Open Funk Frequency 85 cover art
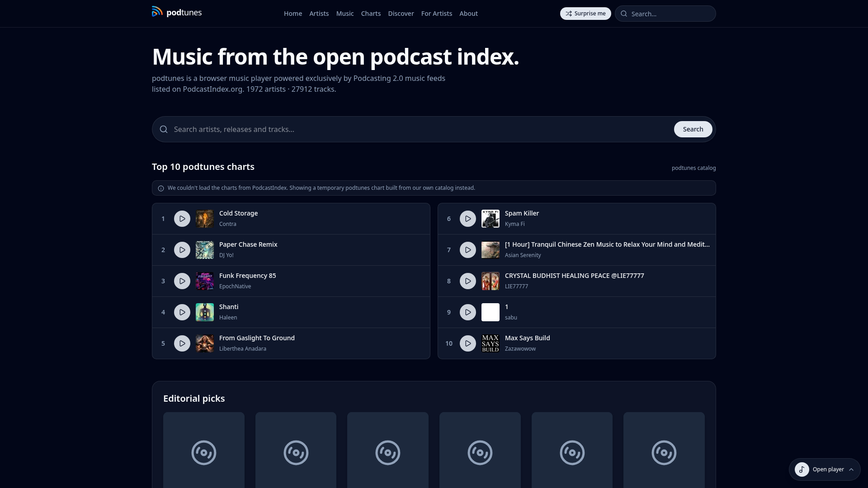The height and width of the screenshot is (488, 868). pos(205,281)
